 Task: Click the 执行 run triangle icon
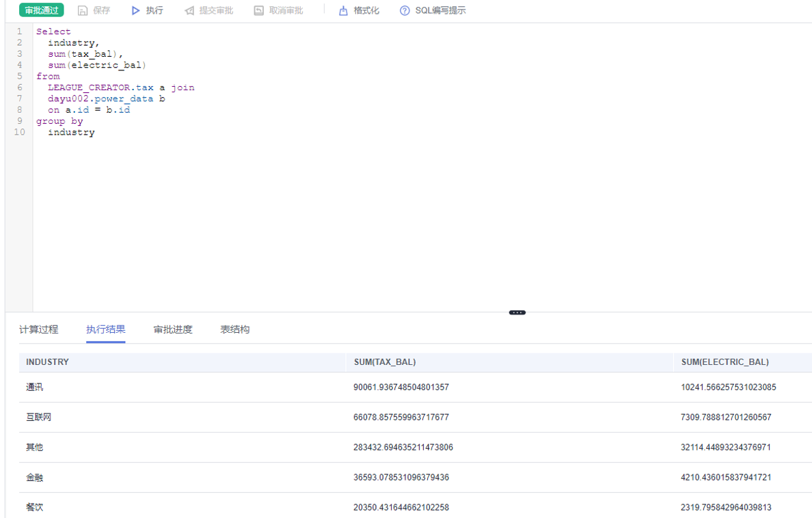click(x=136, y=10)
